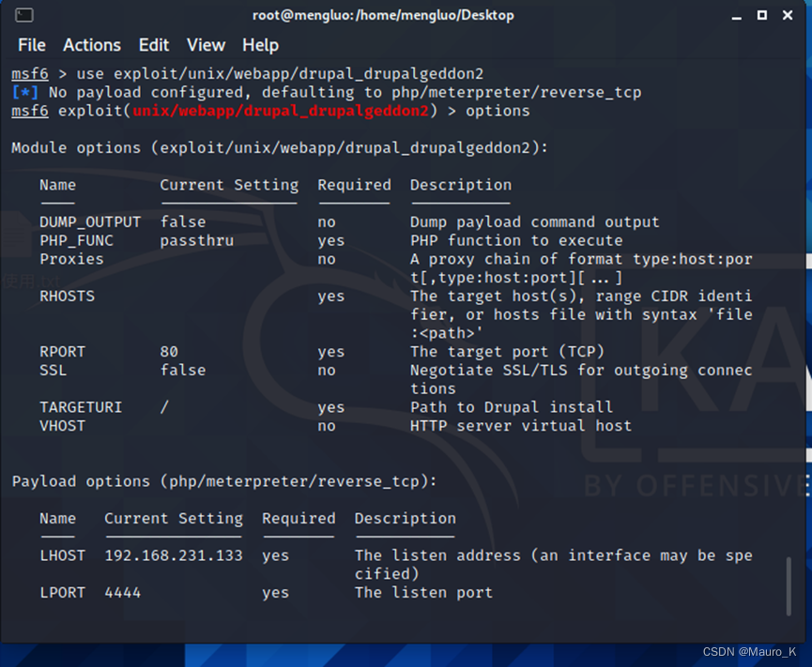
Task: Click the PHP_FUNC option name
Action: 76,240
